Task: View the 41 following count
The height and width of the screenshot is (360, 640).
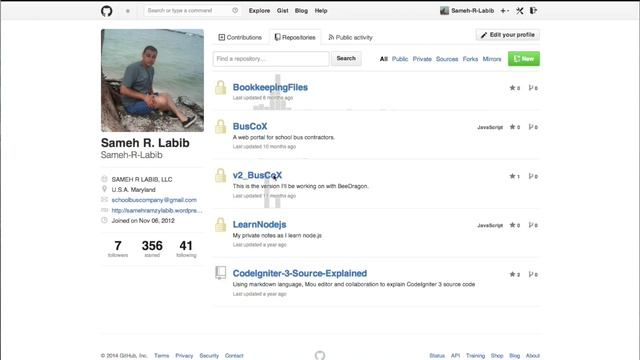Action: (186, 249)
